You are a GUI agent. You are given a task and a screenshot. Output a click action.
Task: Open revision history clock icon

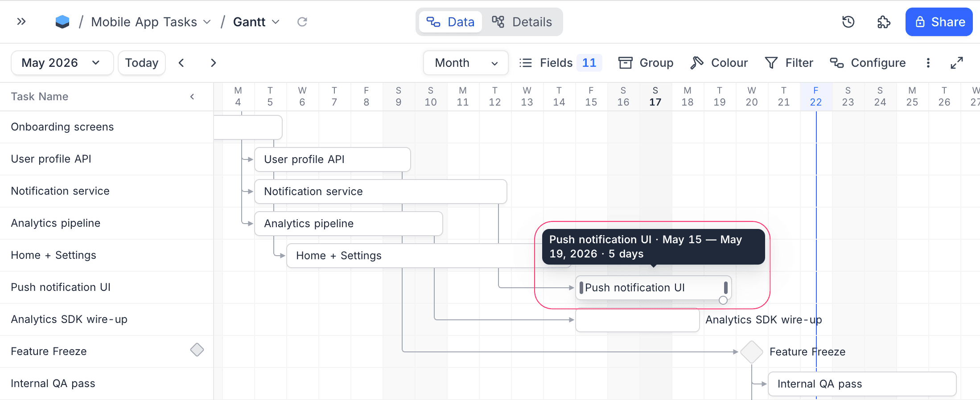(x=848, y=22)
